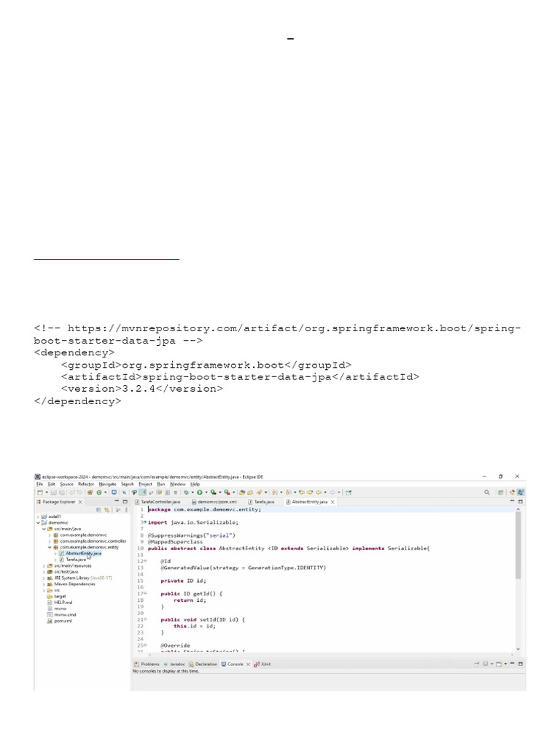
Task: Navigate Back with the yellow left arrow
Action: coord(319,492)
